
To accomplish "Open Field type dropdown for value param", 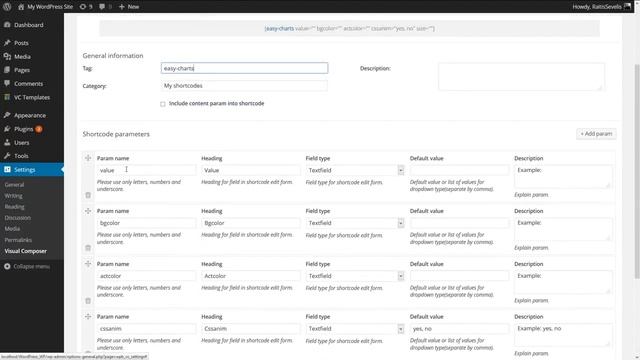I will [x=355, y=170].
